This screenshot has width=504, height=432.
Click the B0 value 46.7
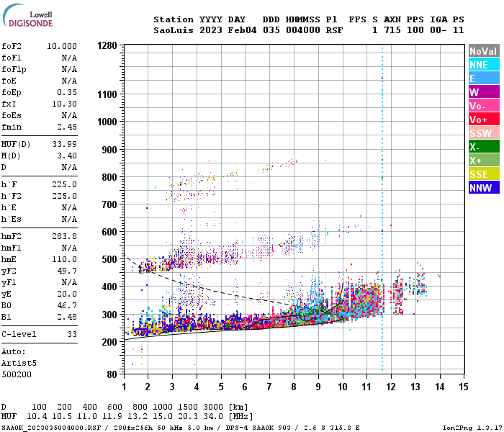click(67, 305)
